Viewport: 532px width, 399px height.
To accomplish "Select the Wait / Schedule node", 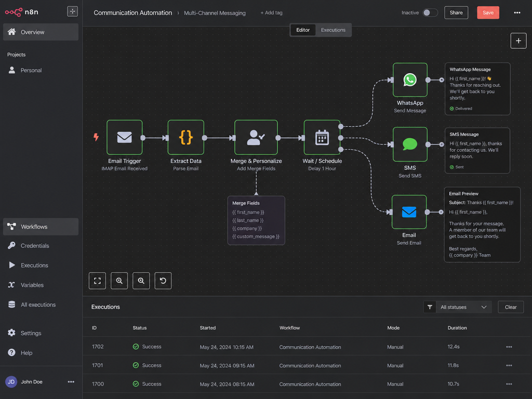I will pyautogui.click(x=322, y=137).
